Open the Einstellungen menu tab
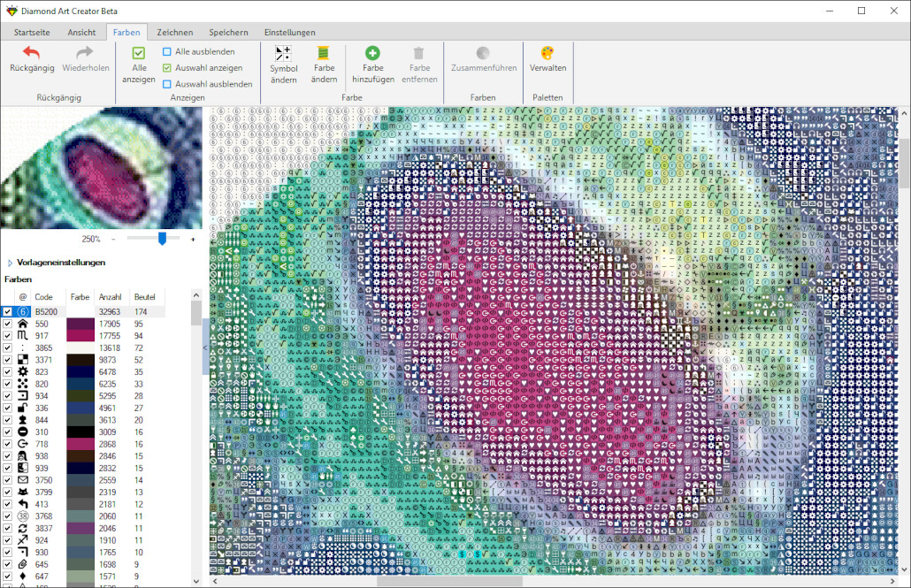 291,32
